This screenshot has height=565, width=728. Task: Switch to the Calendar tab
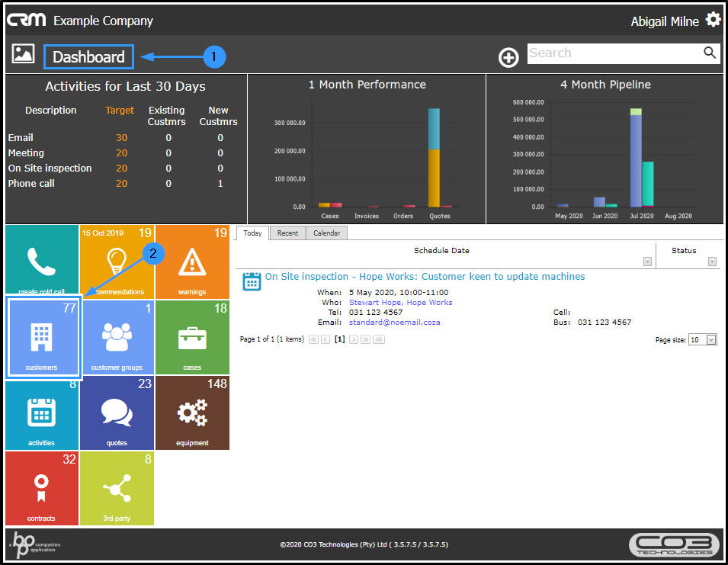coord(326,233)
